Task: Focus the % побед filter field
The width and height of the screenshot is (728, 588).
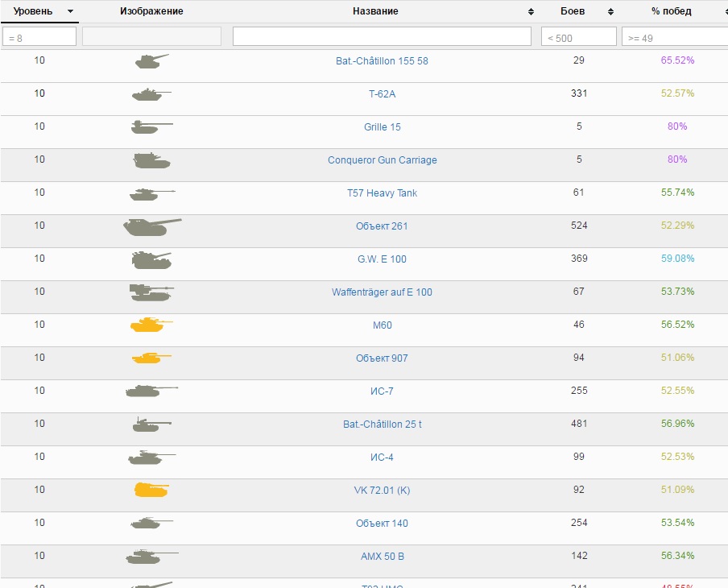Action: [675, 37]
